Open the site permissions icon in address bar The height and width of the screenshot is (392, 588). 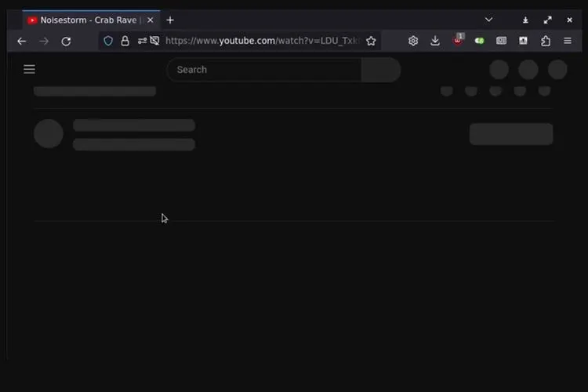(x=142, y=41)
